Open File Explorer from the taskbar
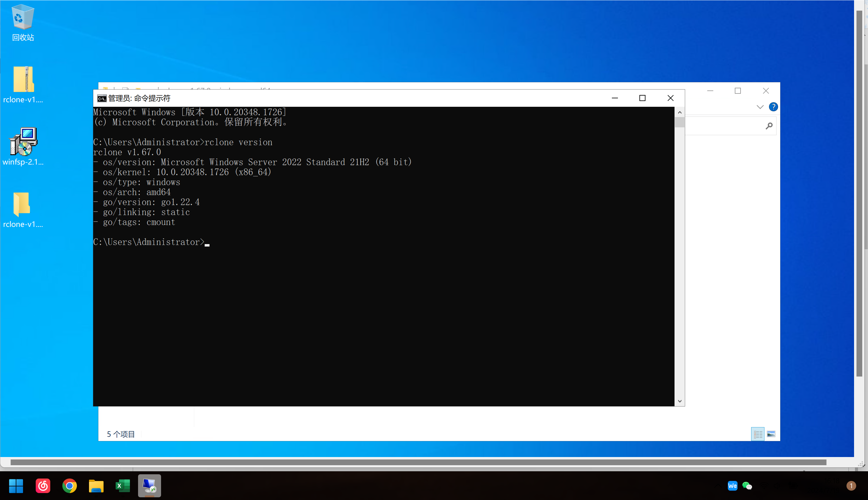The image size is (868, 500). point(96,485)
